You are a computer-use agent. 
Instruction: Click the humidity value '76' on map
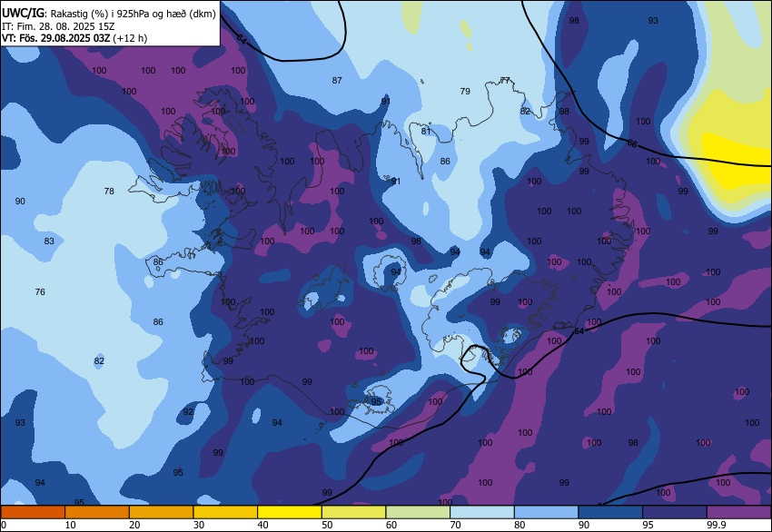(40, 291)
